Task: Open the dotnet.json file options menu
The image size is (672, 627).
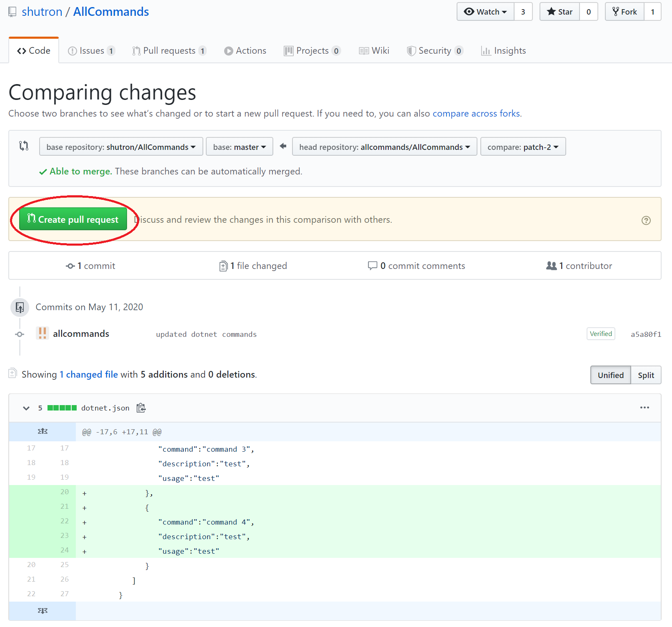Action: click(645, 408)
